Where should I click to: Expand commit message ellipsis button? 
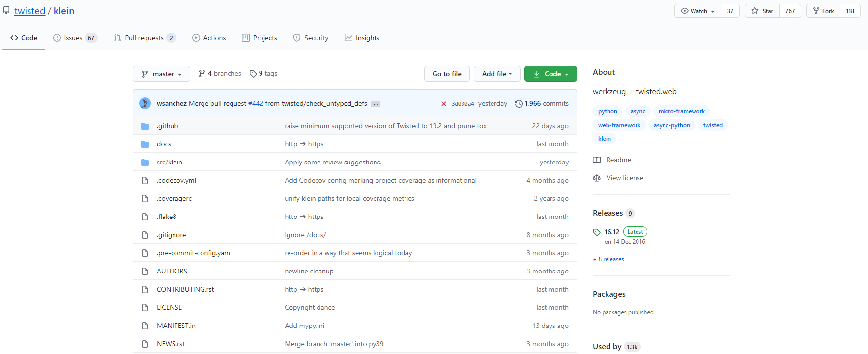376,104
